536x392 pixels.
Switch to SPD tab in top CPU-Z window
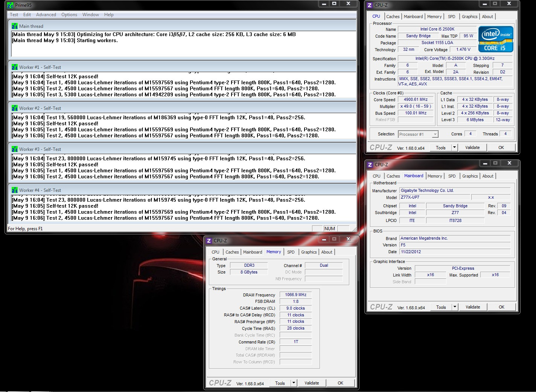click(x=452, y=17)
